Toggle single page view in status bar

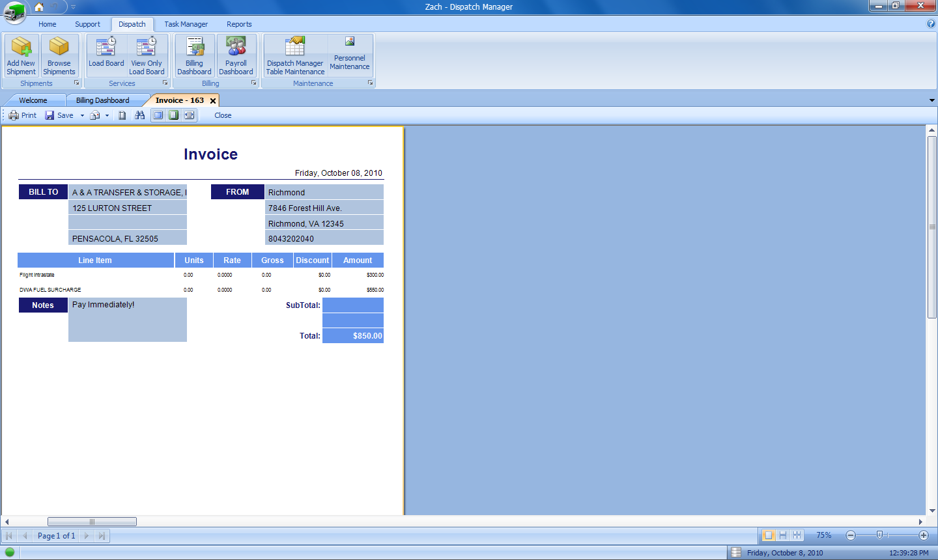[769, 535]
